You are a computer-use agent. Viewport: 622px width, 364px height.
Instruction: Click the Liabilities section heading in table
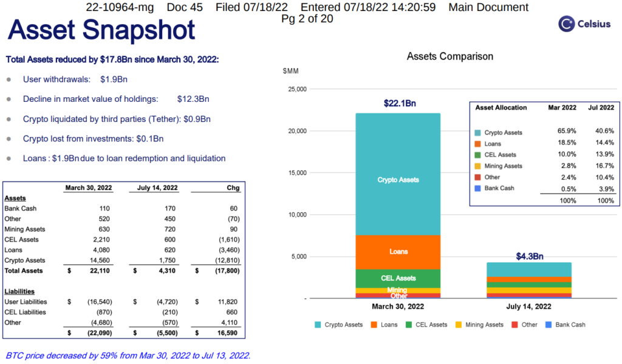click(19, 291)
